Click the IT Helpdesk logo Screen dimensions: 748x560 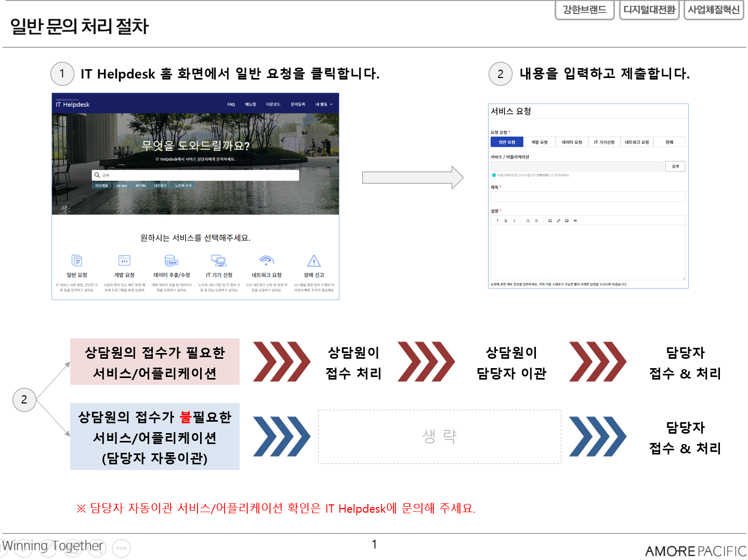[x=72, y=103]
